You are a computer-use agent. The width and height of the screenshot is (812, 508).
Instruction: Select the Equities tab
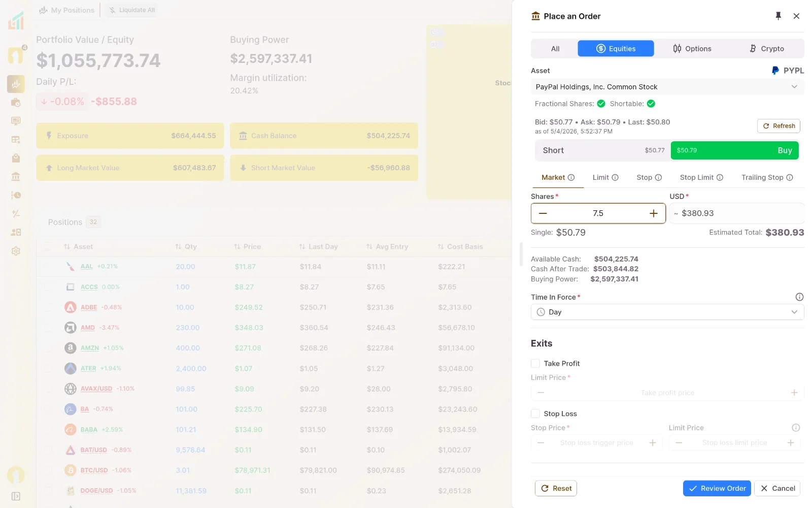pyautogui.click(x=616, y=49)
